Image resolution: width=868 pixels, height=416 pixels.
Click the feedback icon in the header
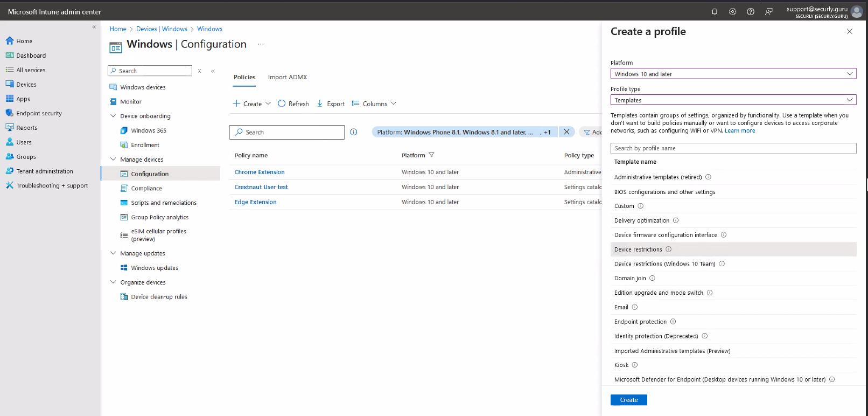769,11
